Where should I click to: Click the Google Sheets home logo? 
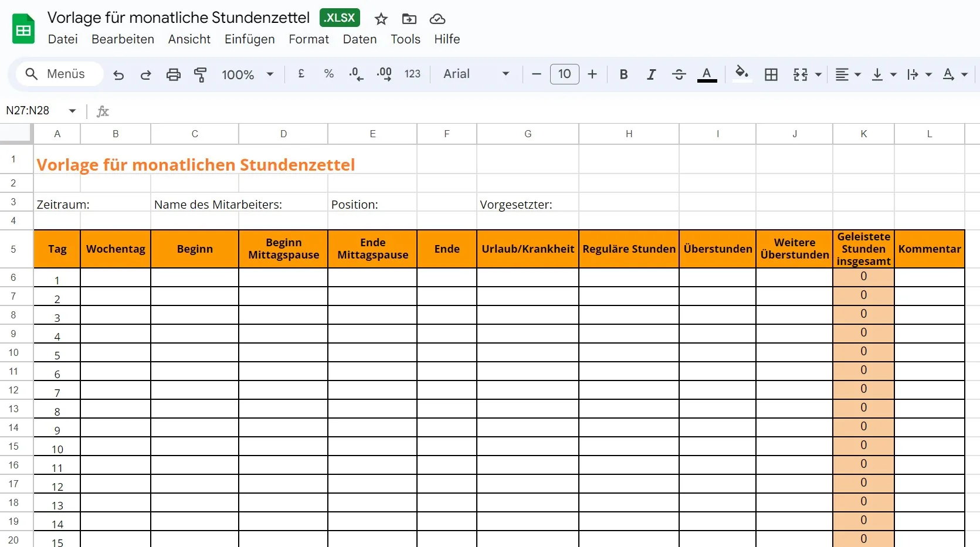[23, 29]
